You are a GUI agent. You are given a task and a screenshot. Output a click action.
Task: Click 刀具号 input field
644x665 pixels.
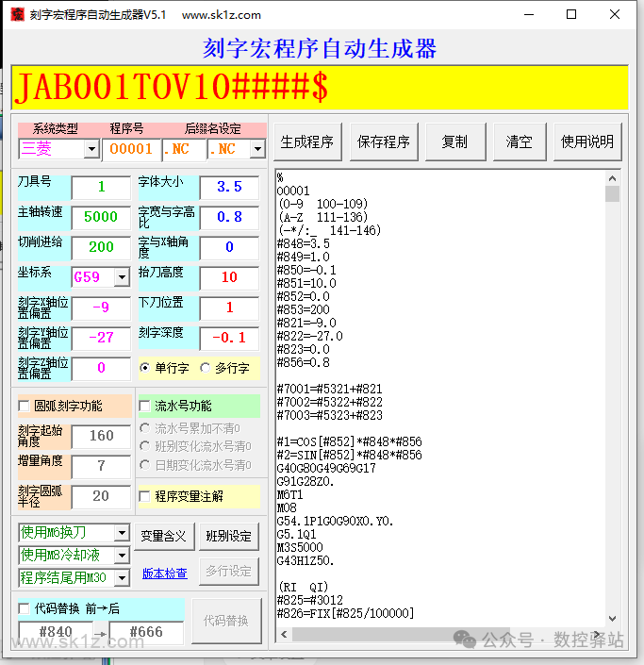101,187
